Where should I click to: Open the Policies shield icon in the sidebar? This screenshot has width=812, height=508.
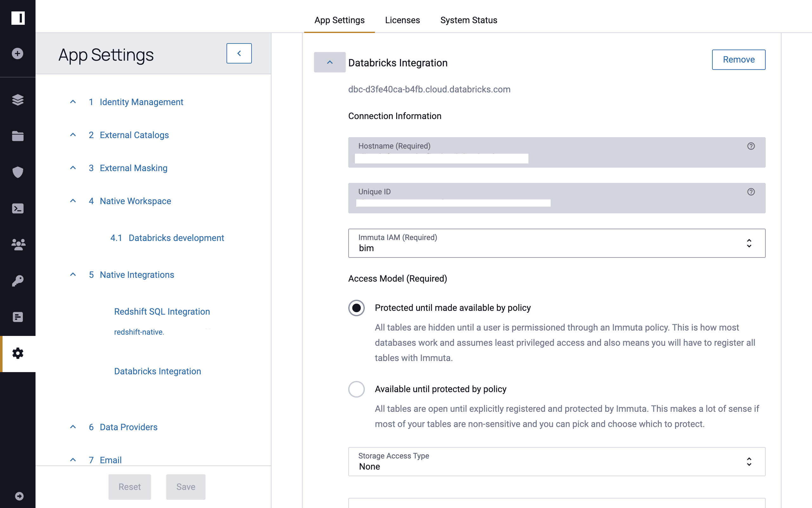(17, 172)
